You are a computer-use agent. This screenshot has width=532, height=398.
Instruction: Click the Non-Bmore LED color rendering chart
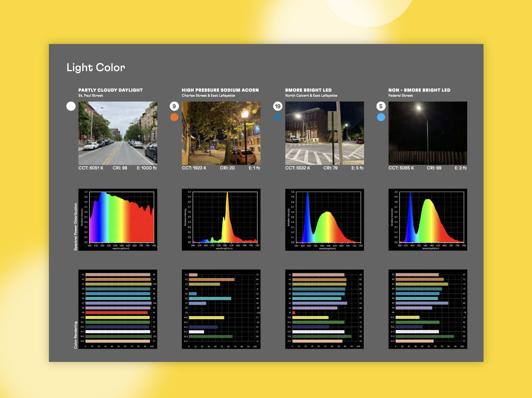[428, 309]
